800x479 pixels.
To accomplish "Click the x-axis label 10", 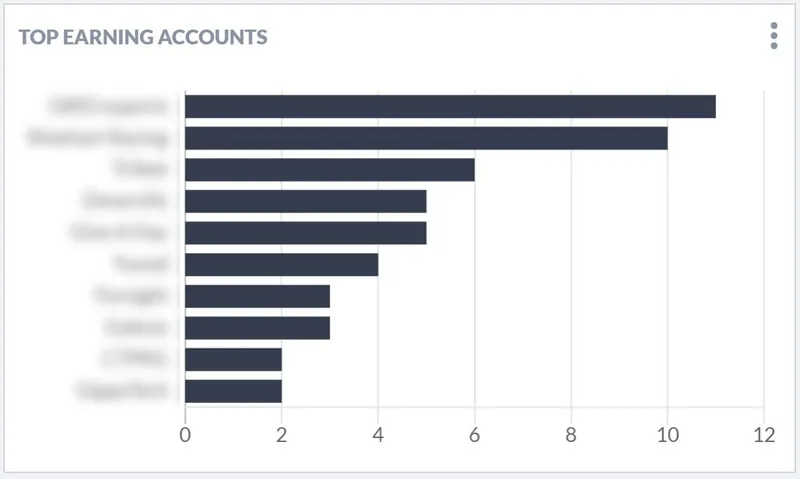I will click(667, 435).
